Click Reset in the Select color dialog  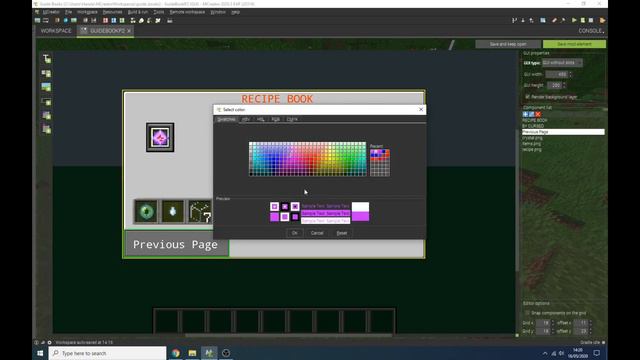(342, 233)
